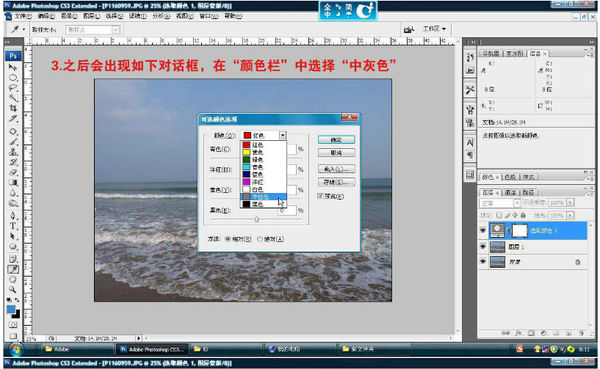Viewport: 600px width, 369px height.
Task: Select the Zoom tool
Action: click(13, 290)
